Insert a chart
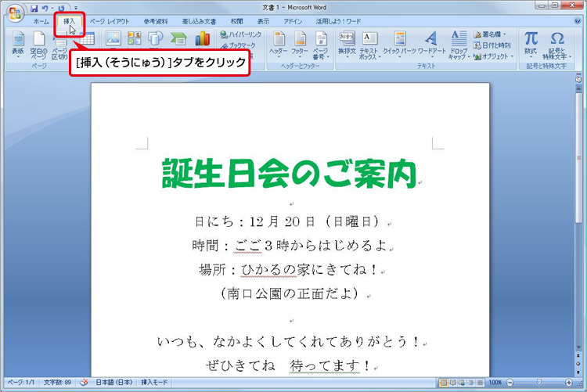Image resolution: width=587 pixels, height=392 pixels. (202, 39)
